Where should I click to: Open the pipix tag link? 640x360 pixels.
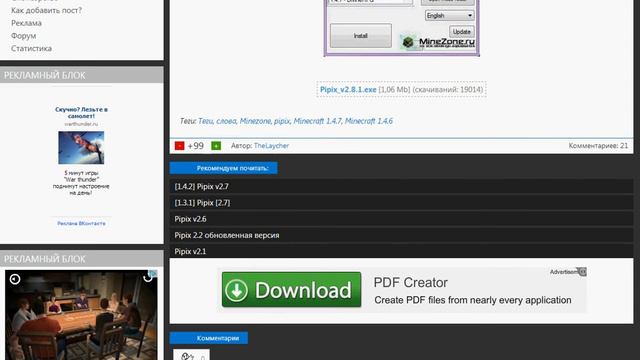click(282, 121)
